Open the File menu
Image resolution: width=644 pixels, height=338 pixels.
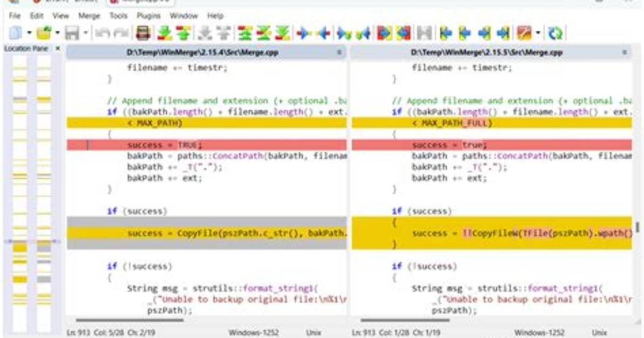point(15,16)
